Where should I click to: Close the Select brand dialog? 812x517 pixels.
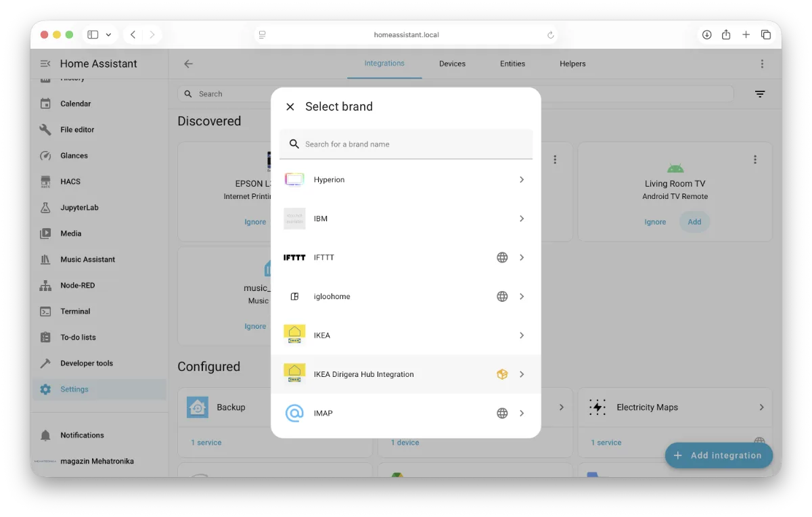point(290,107)
